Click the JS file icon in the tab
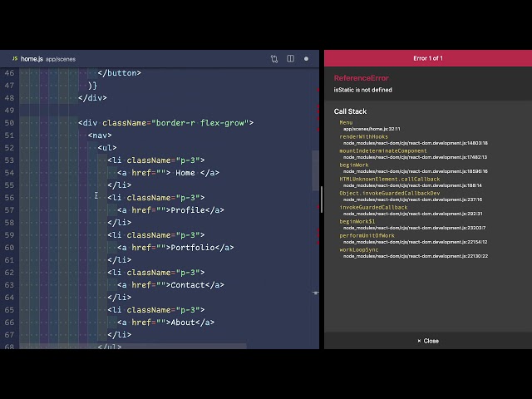532x399 pixels. point(15,59)
